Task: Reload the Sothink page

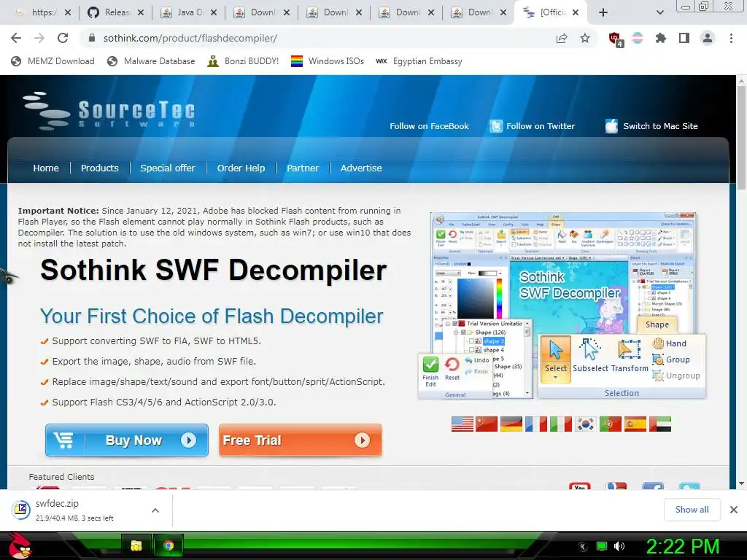Action: pyautogui.click(x=63, y=38)
